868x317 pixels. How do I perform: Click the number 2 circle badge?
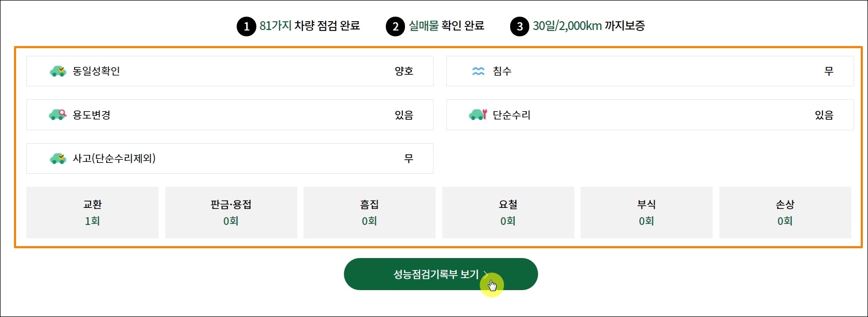pyautogui.click(x=396, y=26)
